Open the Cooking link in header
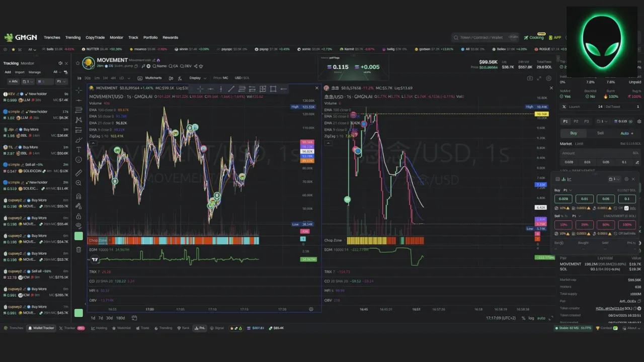 [x=534, y=37]
